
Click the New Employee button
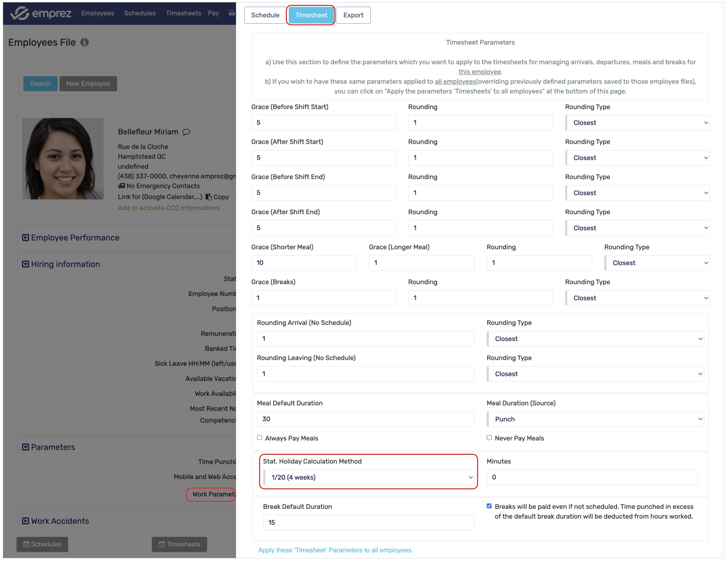(88, 84)
